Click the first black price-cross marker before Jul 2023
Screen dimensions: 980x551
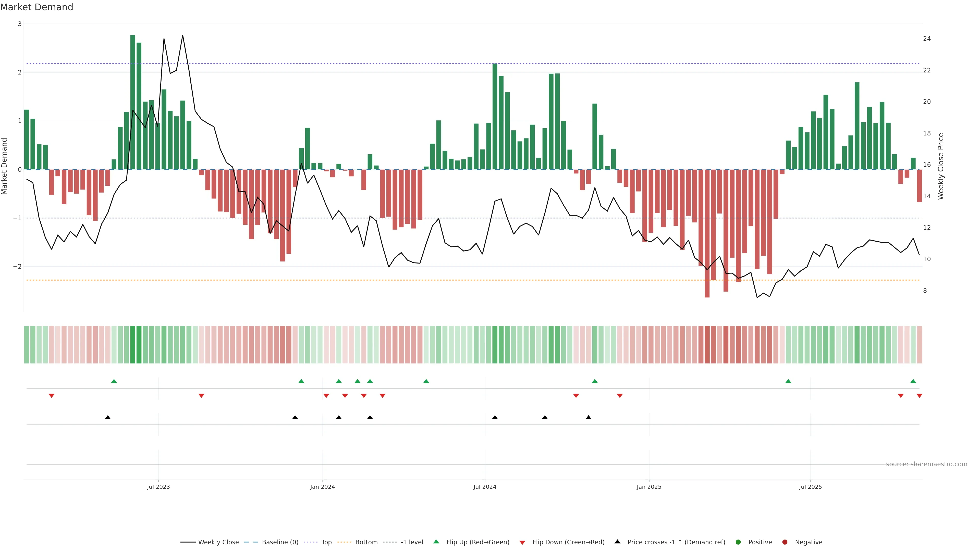tap(108, 418)
